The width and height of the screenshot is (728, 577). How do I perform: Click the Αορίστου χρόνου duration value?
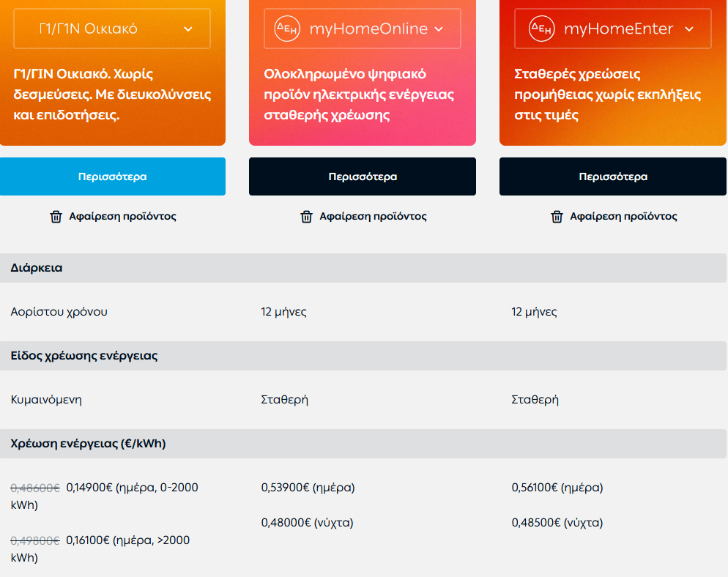tap(59, 311)
